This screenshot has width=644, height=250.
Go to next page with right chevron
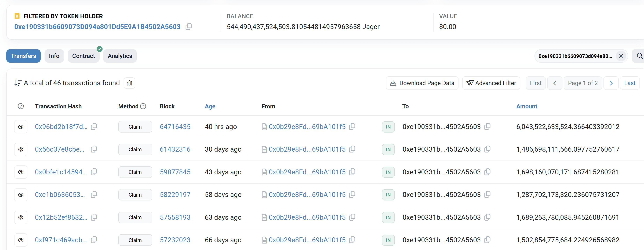point(611,83)
